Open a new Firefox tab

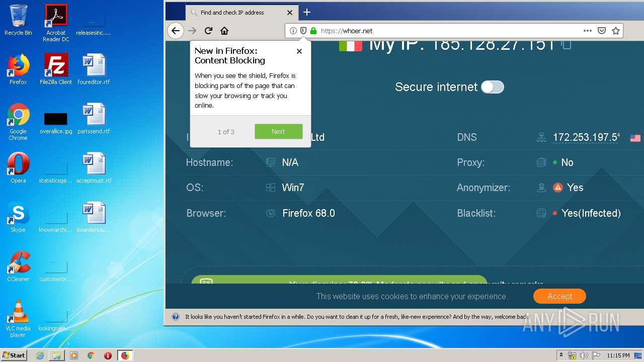307,12
